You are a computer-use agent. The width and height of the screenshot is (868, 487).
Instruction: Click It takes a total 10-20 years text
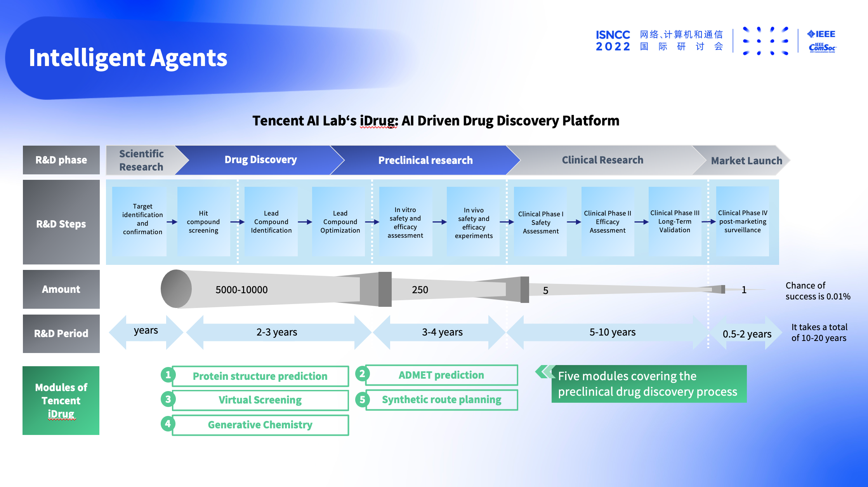(x=819, y=332)
